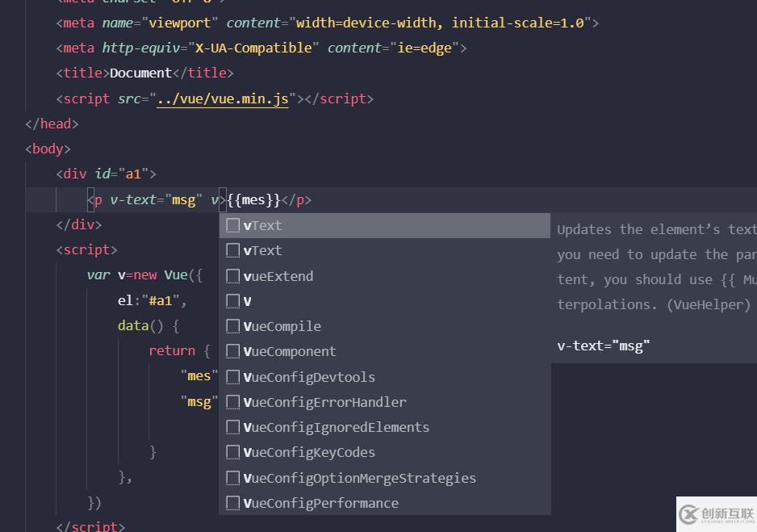Viewport: 757px width, 532px height.
Task: Click the "ie=edge" content value
Action: (x=425, y=48)
